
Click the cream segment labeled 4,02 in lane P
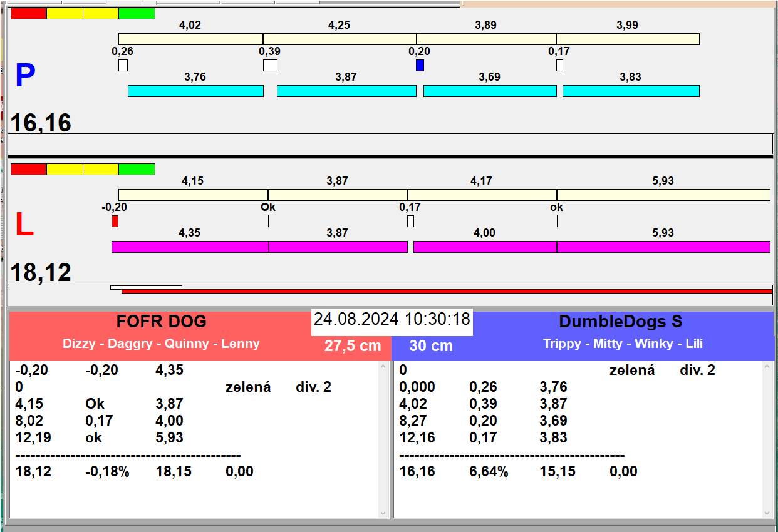point(190,39)
